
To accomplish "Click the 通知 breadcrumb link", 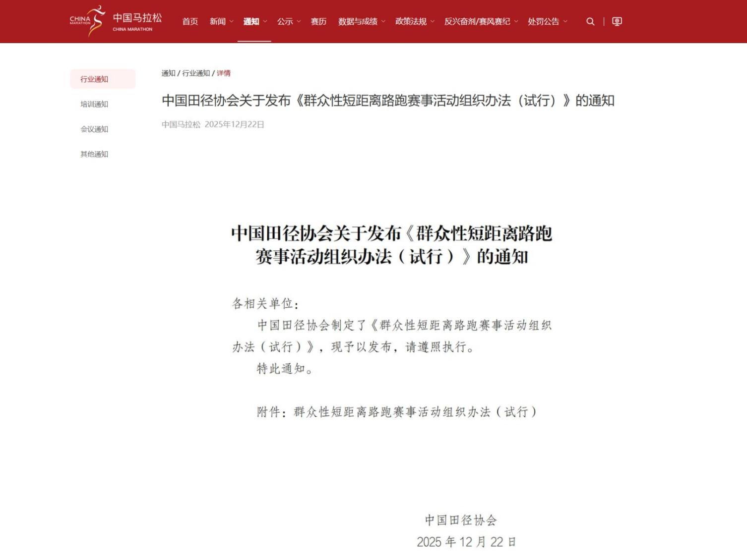I will tap(168, 73).
